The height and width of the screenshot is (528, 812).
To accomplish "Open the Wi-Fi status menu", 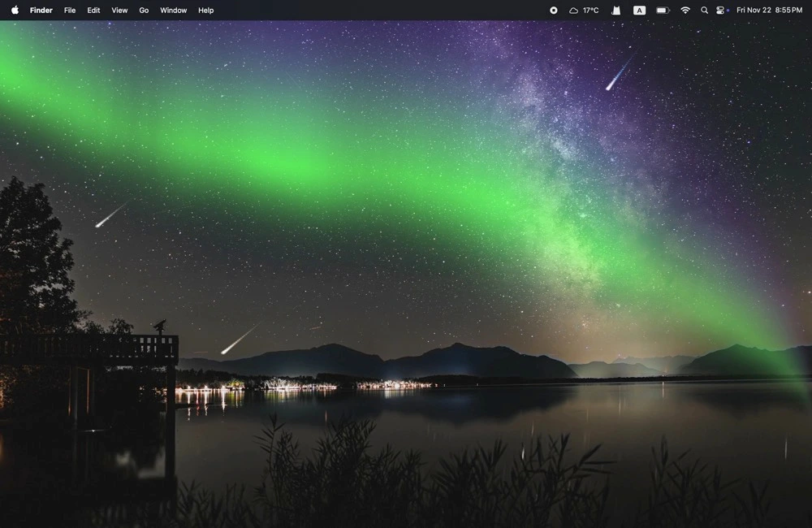I will [685, 10].
